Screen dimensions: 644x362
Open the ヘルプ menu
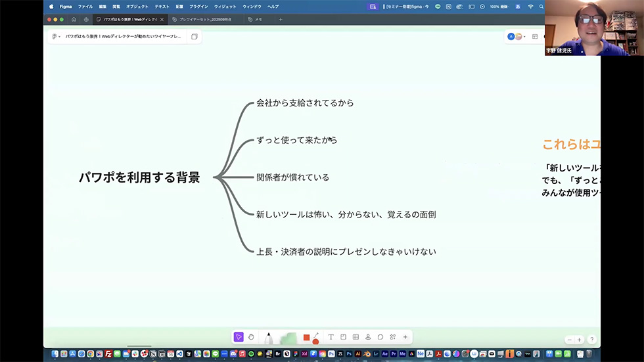click(273, 7)
